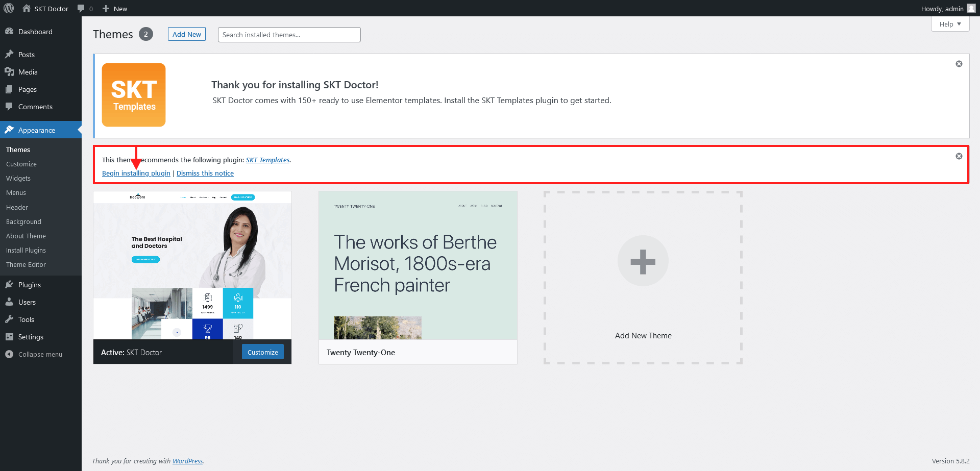Click the SKT Doctor site name in admin bar
The height and width of the screenshot is (471, 980).
(x=51, y=9)
